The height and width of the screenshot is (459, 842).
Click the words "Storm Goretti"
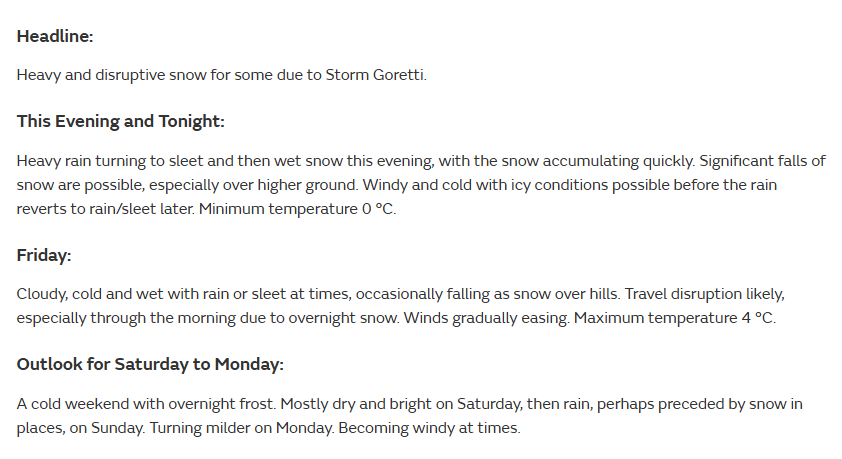tap(375, 75)
